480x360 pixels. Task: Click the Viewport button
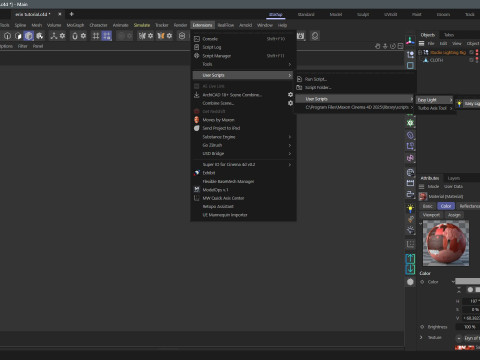(431, 215)
